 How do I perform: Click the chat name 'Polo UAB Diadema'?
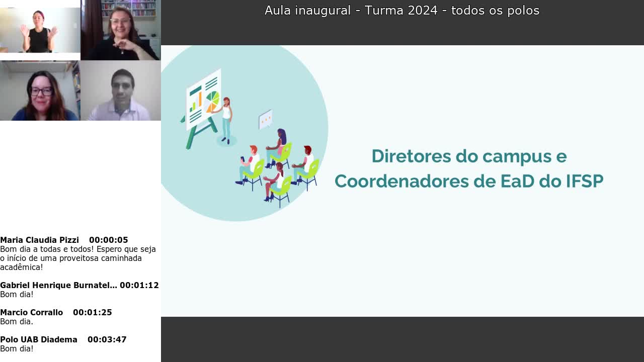(x=39, y=339)
